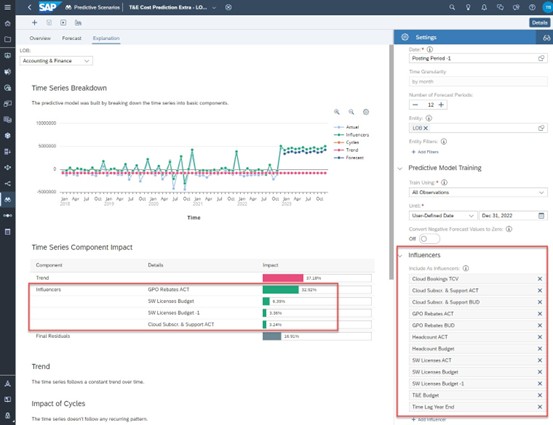Click the lightbulb icon in top bar
The image size is (553, 425).
(468, 7)
